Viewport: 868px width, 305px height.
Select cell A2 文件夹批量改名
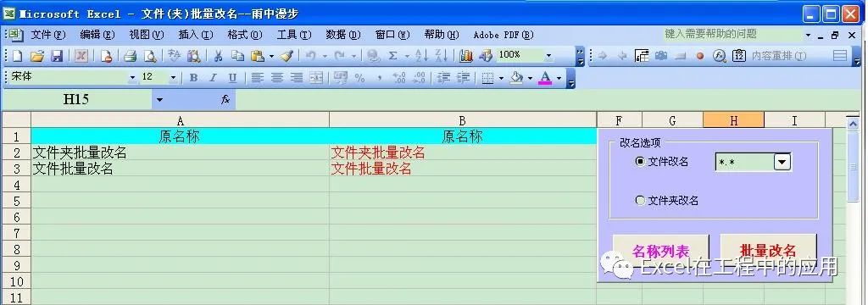point(181,152)
